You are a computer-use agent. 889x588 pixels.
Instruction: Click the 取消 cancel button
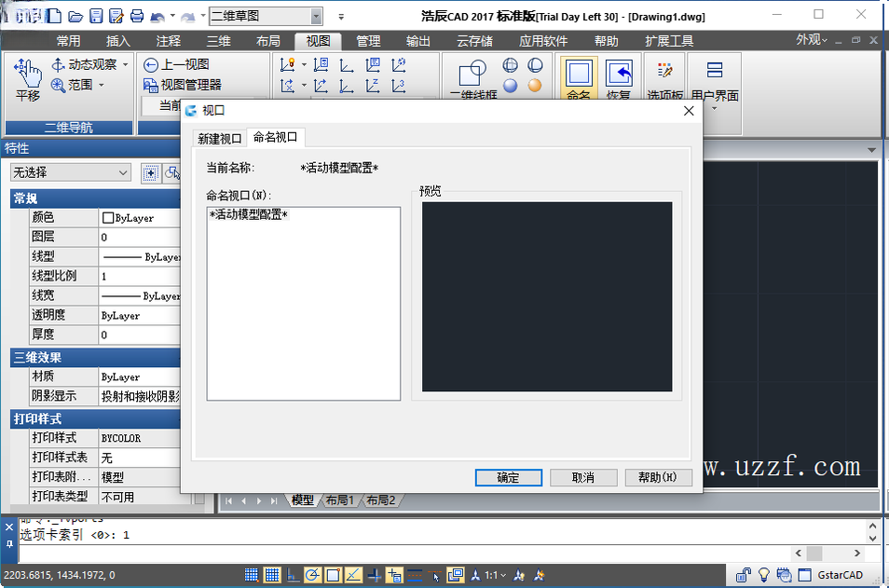pos(582,477)
